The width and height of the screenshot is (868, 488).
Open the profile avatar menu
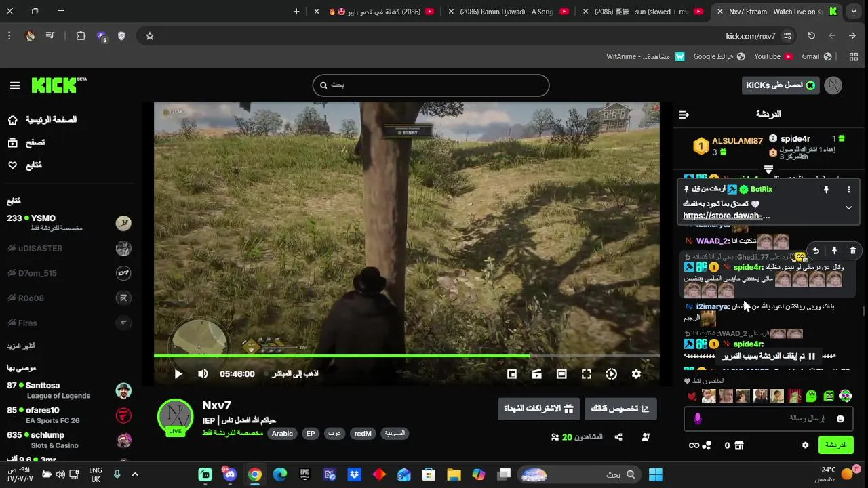click(833, 85)
